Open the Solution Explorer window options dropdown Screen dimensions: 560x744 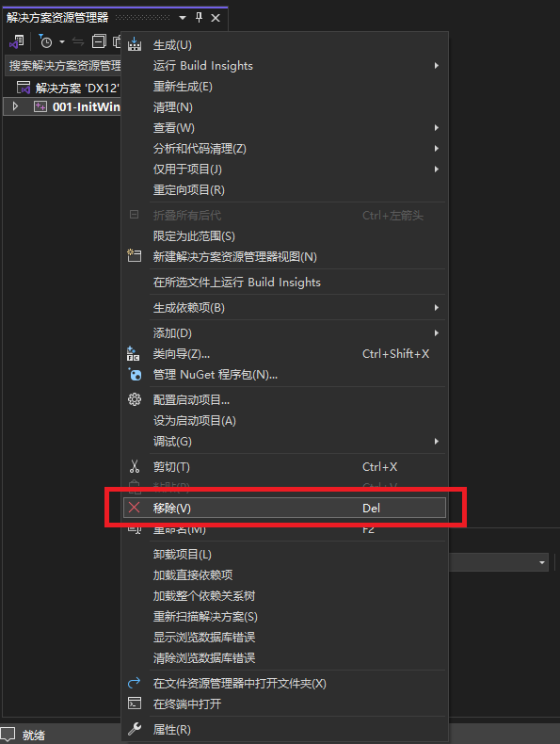pos(183,18)
